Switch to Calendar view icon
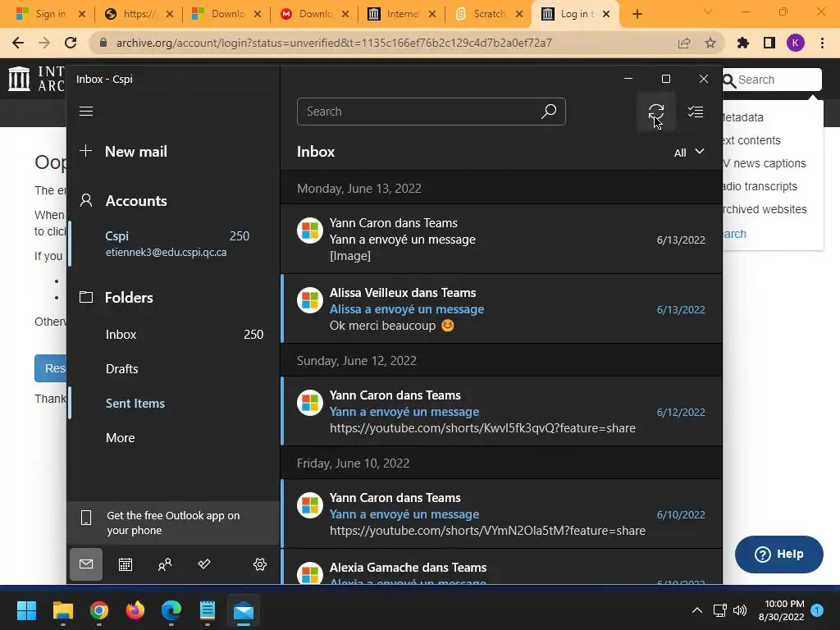This screenshot has height=630, width=840. tap(126, 564)
